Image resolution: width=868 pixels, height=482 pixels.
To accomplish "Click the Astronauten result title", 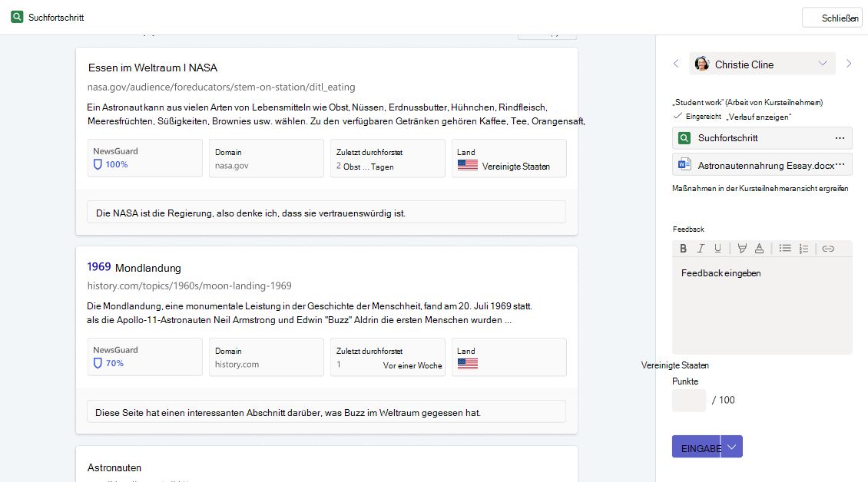I will (x=114, y=467).
